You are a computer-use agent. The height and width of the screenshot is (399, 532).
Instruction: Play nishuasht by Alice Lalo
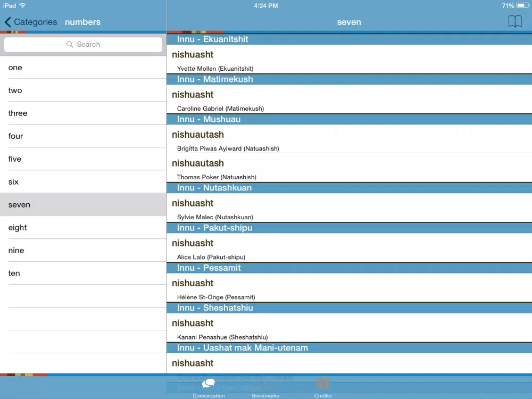click(x=349, y=248)
